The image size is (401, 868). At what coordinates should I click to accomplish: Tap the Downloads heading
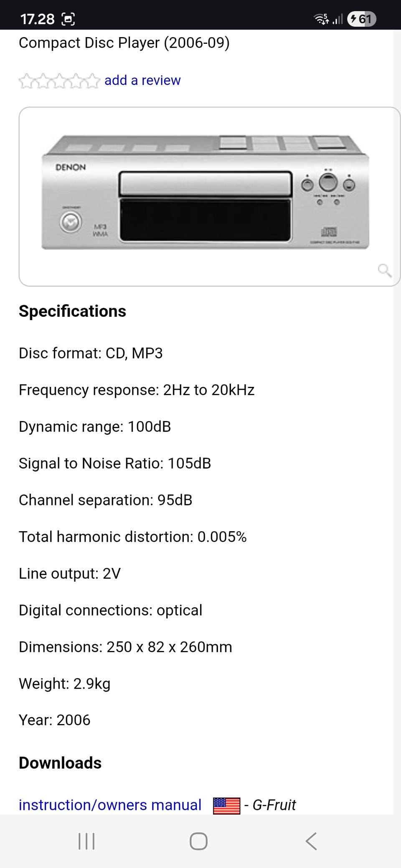pos(60,763)
